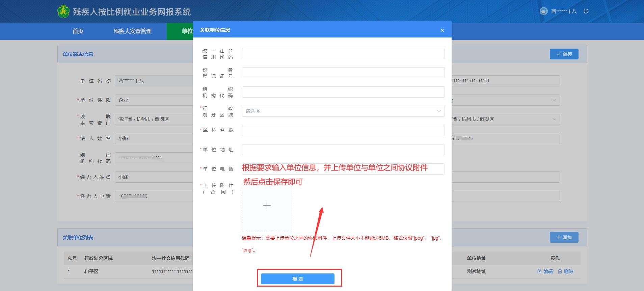The height and width of the screenshot is (291, 644).
Task: Close the 关联单位信息 dialog
Action: (x=442, y=30)
